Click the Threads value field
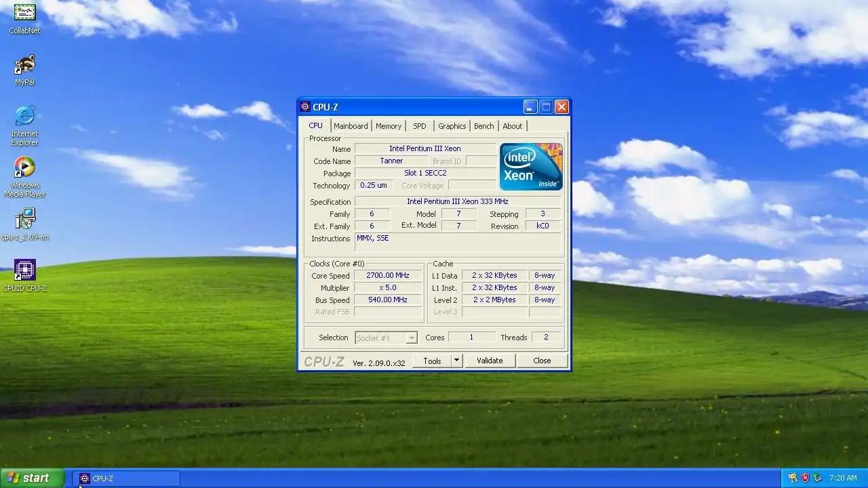Viewport: 868px width, 488px height. click(546, 337)
